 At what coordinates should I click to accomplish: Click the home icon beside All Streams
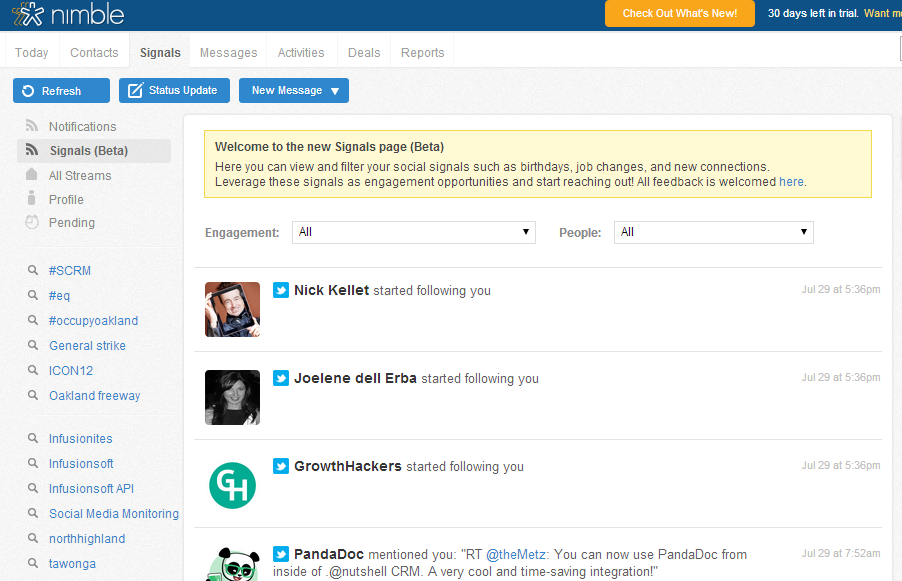[32, 174]
